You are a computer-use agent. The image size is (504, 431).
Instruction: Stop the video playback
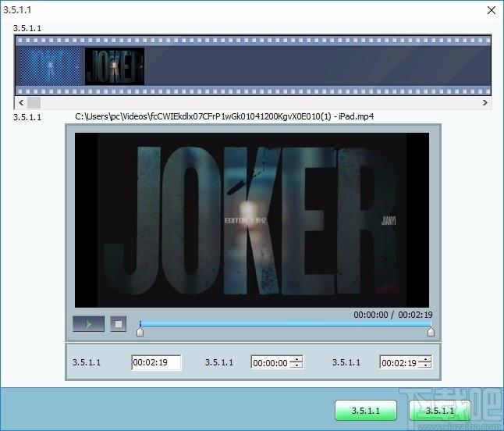click(x=119, y=323)
